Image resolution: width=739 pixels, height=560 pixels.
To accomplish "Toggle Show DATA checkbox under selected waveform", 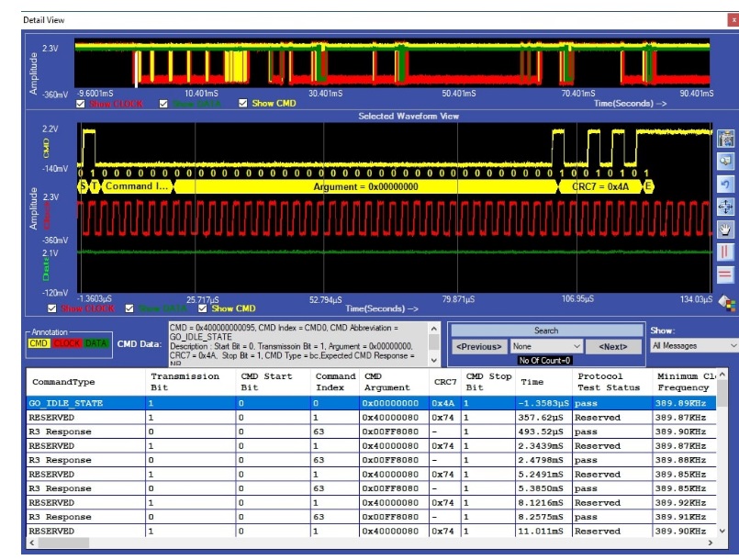I will point(129,308).
